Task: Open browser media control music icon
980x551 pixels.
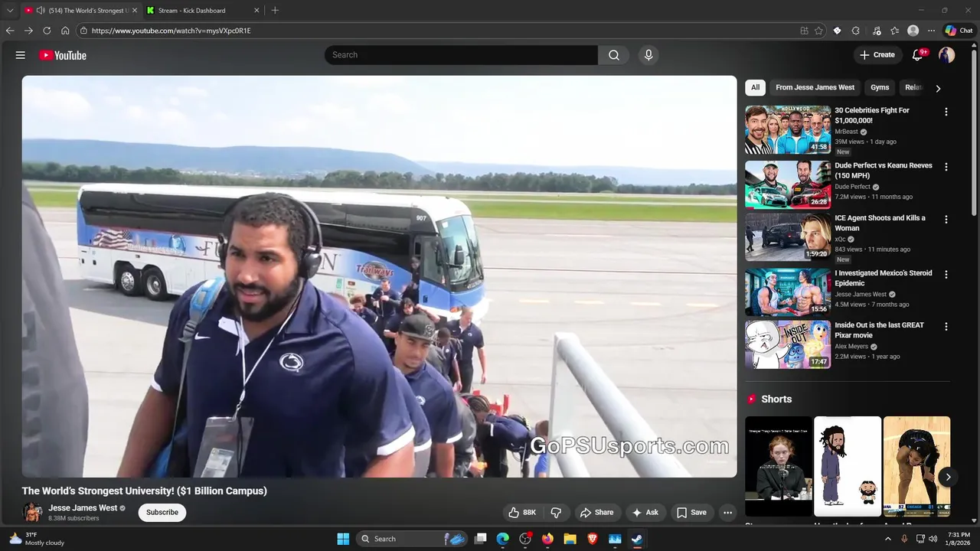Action: 877,31
